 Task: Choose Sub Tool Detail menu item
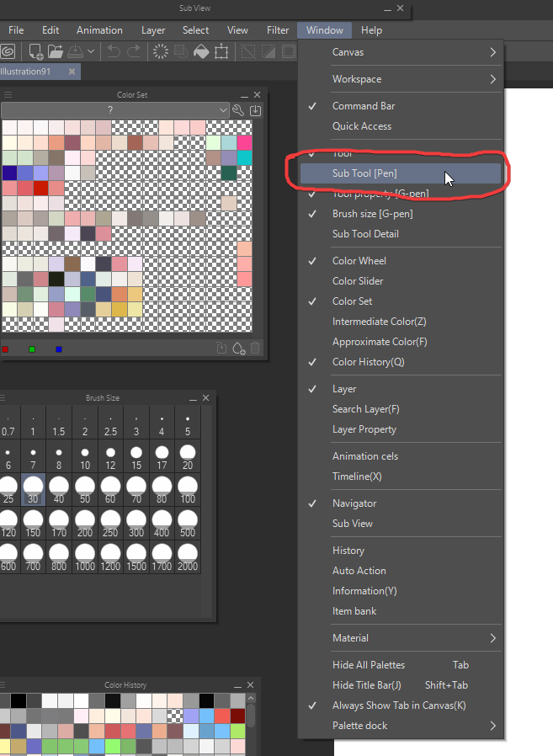[x=401, y=234]
